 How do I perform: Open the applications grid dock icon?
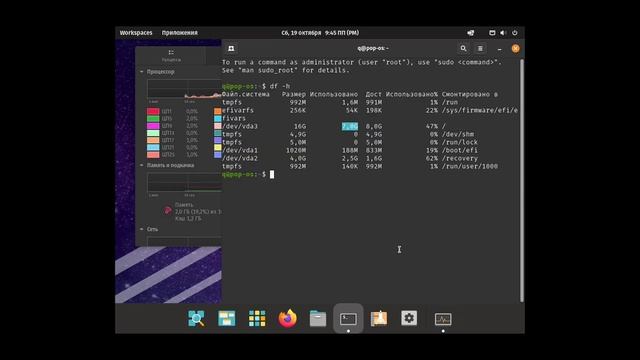(x=257, y=318)
